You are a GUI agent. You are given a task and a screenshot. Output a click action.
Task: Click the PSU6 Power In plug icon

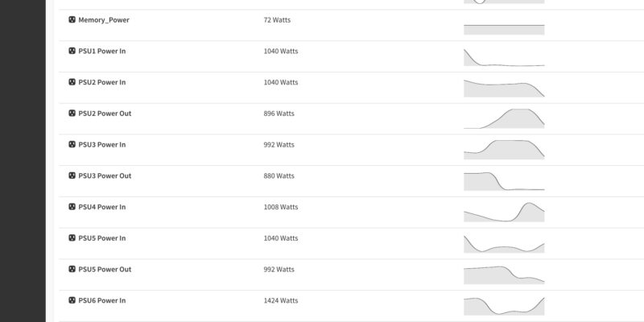(x=72, y=300)
